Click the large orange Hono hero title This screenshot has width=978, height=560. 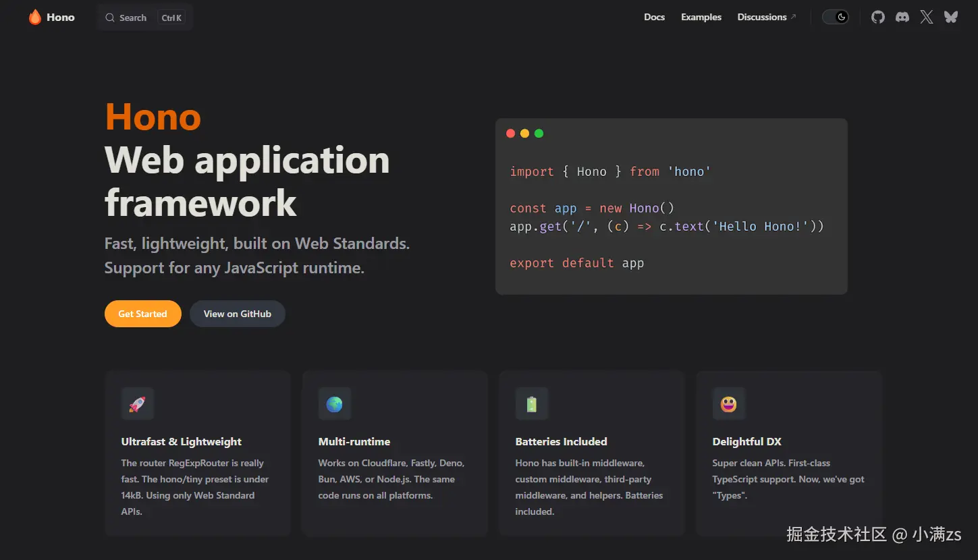pos(153,117)
